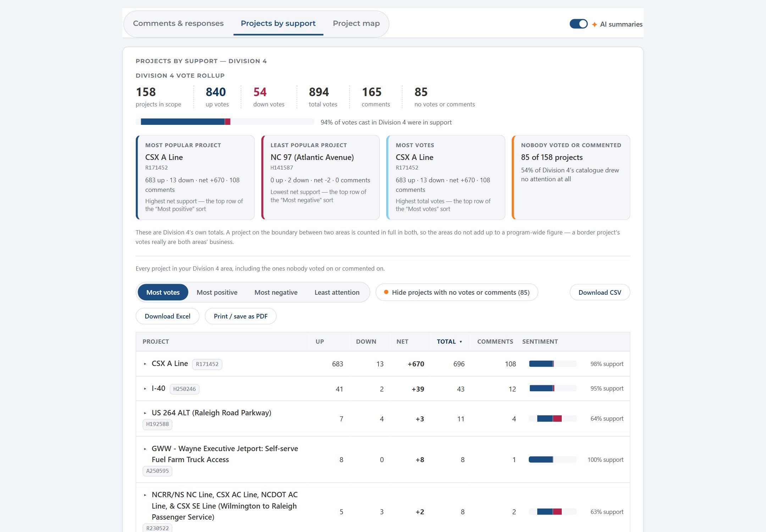Click the R171452 tag in the table
The width and height of the screenshot is (766, 532).
[207, 364]
